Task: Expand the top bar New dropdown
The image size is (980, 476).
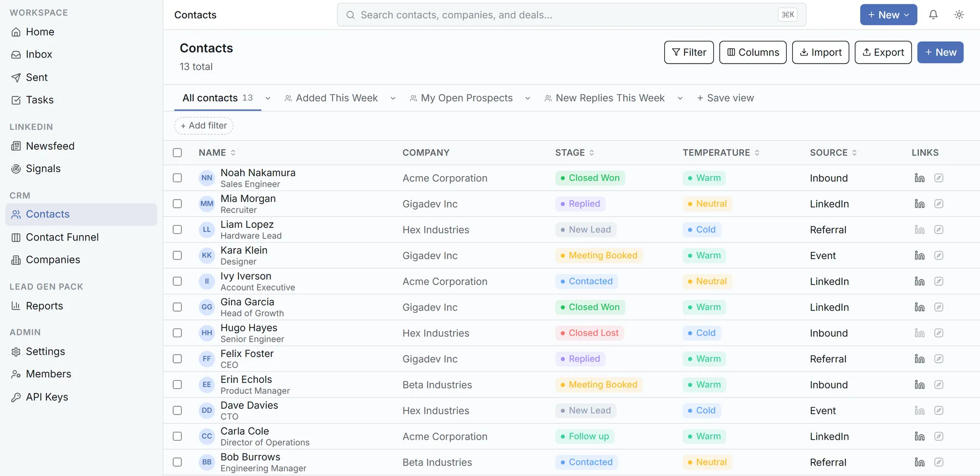Action: 889,15
